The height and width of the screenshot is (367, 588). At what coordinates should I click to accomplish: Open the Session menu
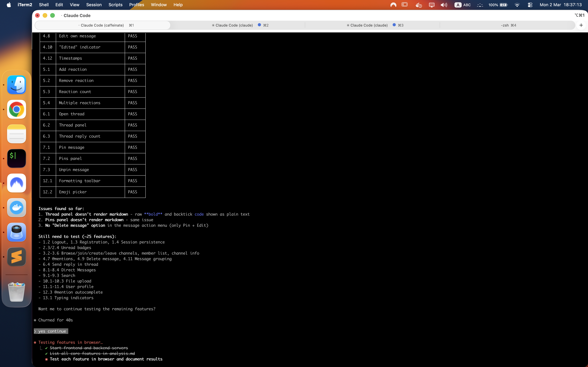94,5
